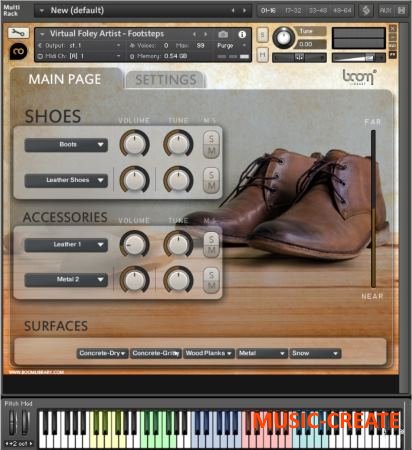The width and height of the screenshot is (412, 450).
Task: Load the previous multi preset arrow
Action: pos(233,11)
